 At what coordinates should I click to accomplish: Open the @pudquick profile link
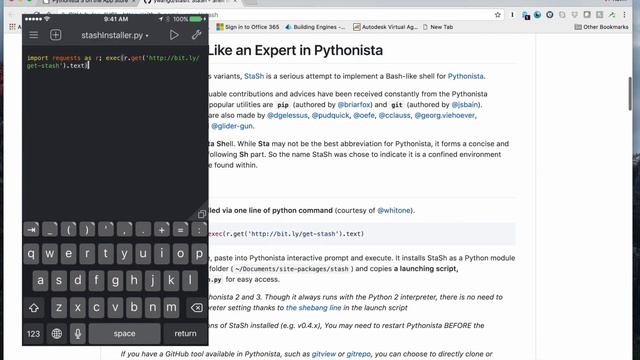(330, 116)
